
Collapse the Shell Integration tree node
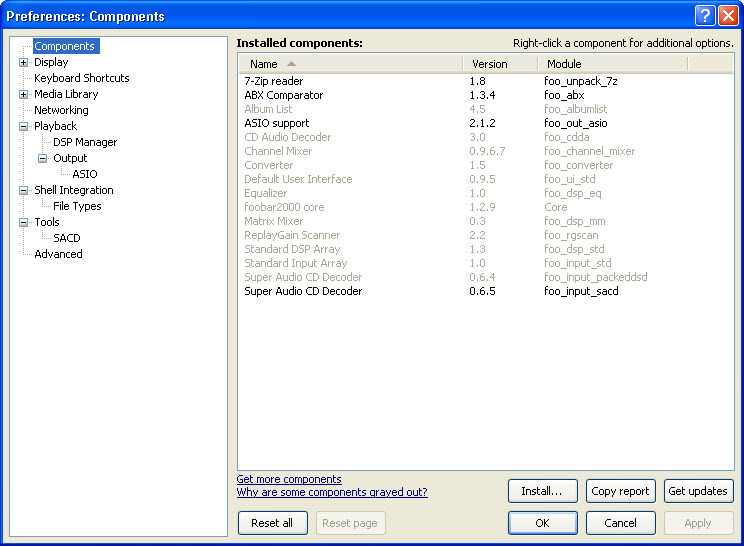click(x=23, y=190)
